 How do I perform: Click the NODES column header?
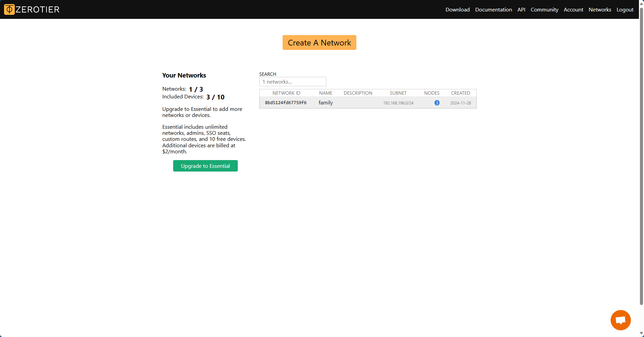point(432,93)
